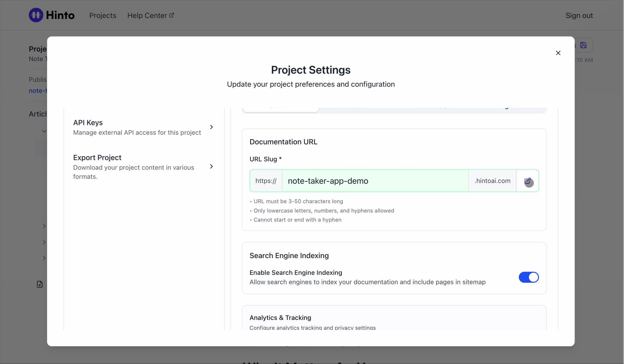Click the new article file-plus icon
Screen dimensions: 624x364
point(40,284)
